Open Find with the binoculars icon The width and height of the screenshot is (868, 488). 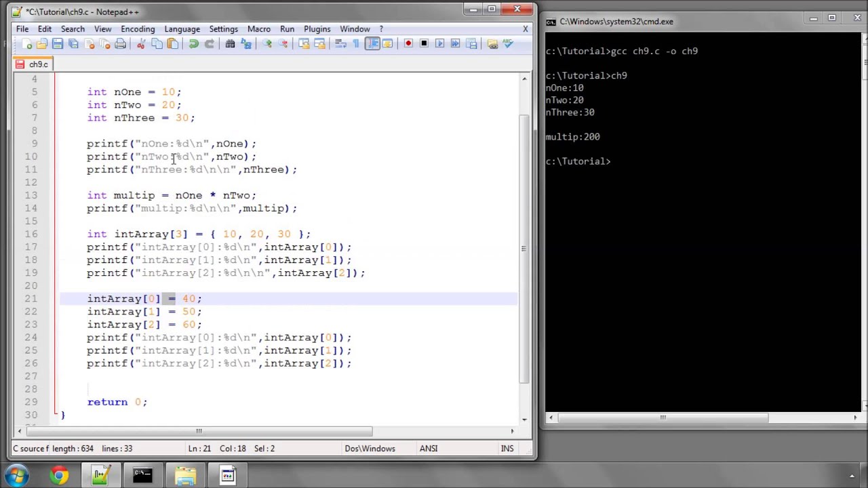[230, 44]
